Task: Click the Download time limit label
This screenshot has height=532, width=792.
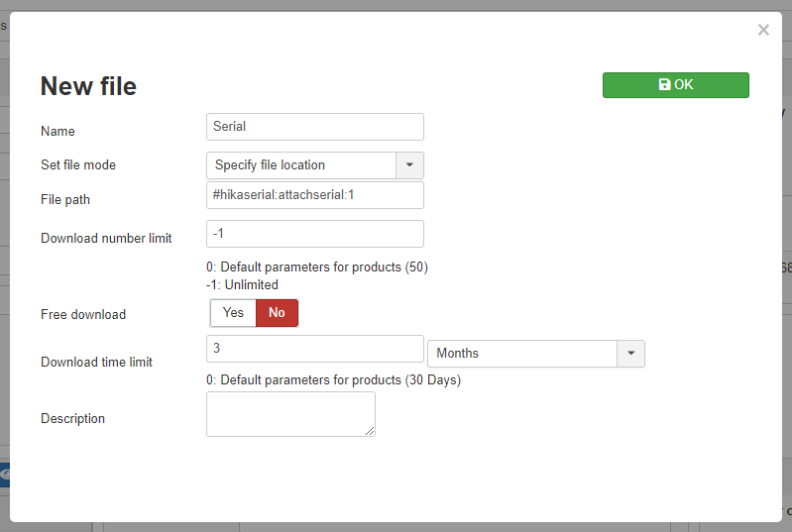Action: point(96,362)
